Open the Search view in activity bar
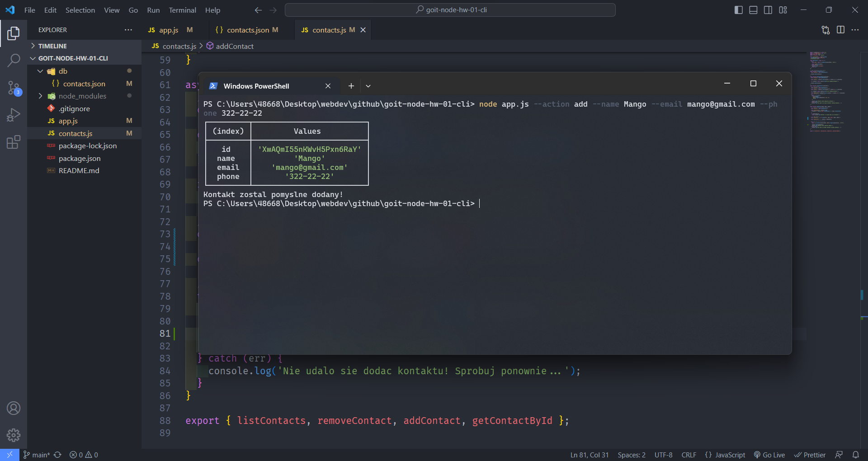 click(x=14, y=60)
